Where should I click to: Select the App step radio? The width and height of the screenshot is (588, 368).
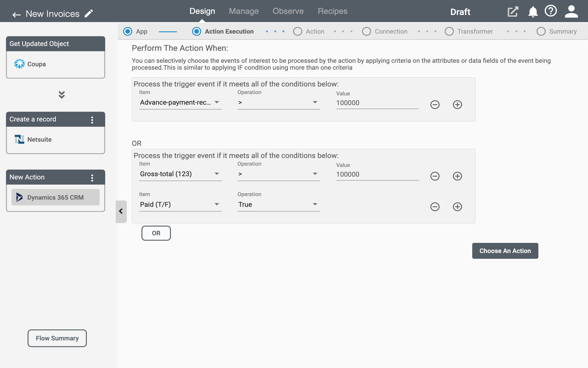[x=127, y=32]
